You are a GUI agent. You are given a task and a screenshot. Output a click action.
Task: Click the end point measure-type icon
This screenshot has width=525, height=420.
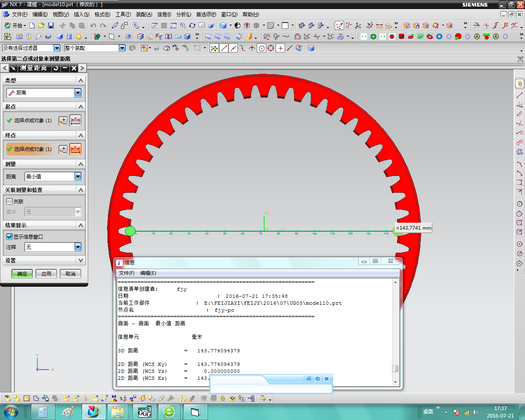click(75, 149)
